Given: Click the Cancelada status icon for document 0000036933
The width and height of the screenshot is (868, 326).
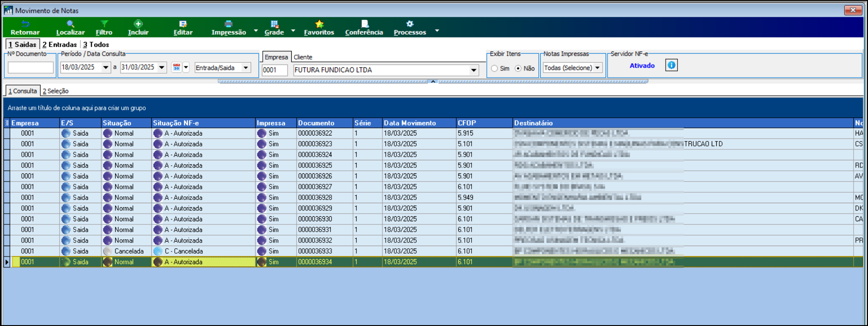Looking at the screenshot, I should point(107,251).
